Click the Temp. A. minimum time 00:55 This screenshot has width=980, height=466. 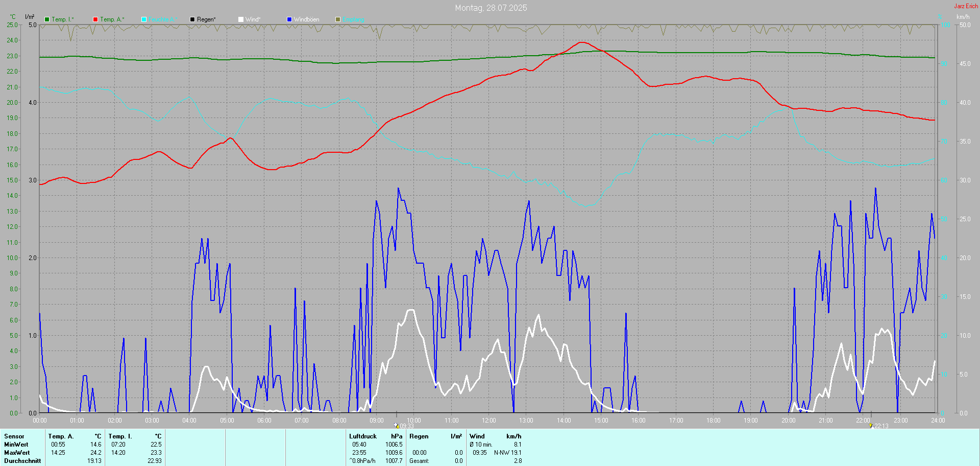click(x=58, y=445)
